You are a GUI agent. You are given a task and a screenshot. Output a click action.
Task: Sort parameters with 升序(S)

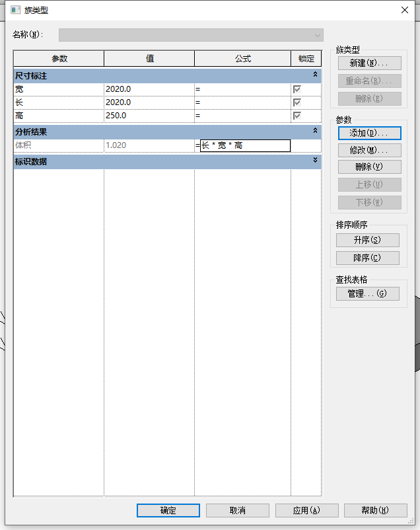point(368,241)
